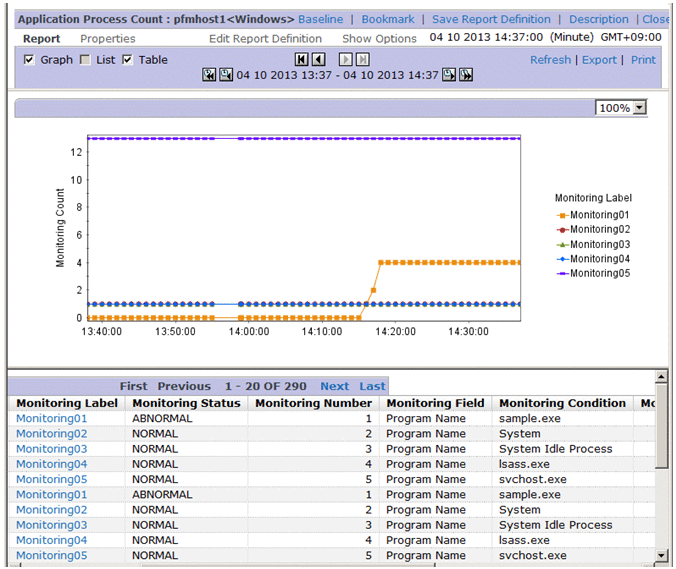The width and height of the screenshot is (676, 569).
Task: Click the latest time range icon at far right
Action: click(465, 75)
